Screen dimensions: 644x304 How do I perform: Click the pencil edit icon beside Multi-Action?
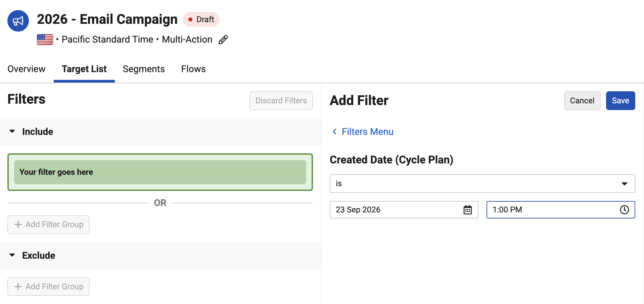click(223, 40)
